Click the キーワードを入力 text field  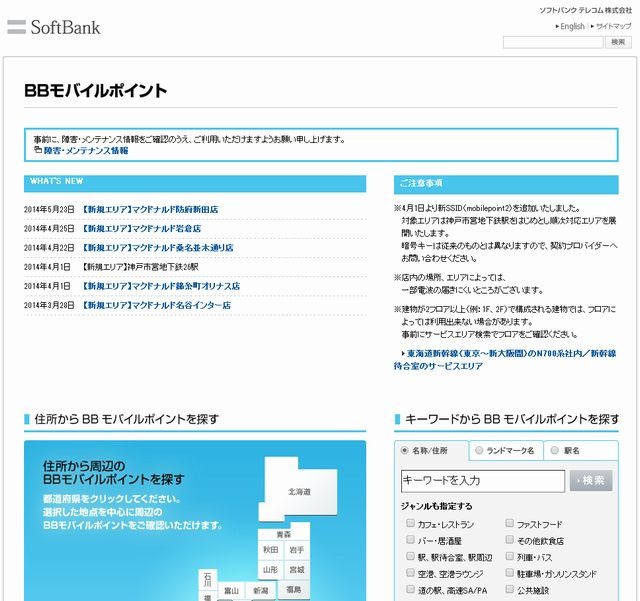point(482,481)
